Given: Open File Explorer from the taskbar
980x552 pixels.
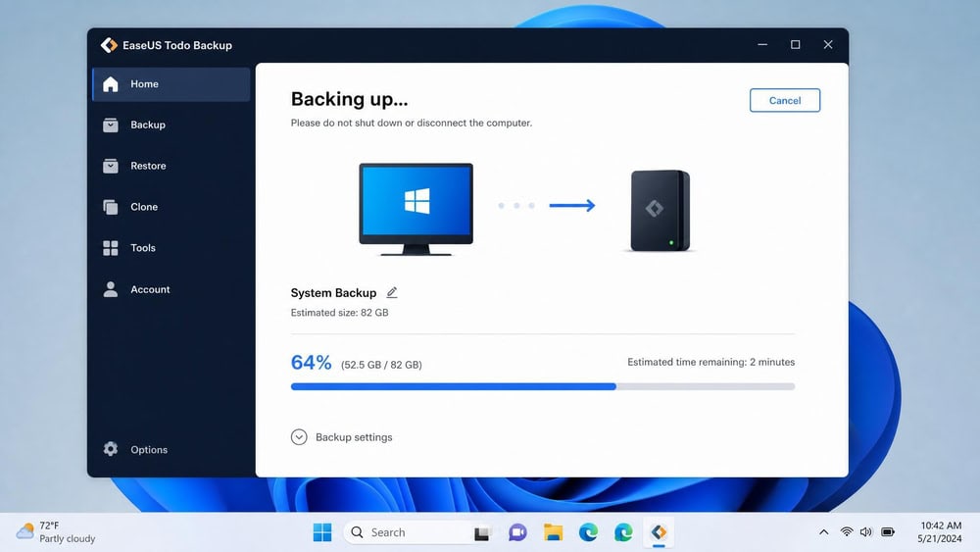Looking at the screenshot, I should coord(553,532).
